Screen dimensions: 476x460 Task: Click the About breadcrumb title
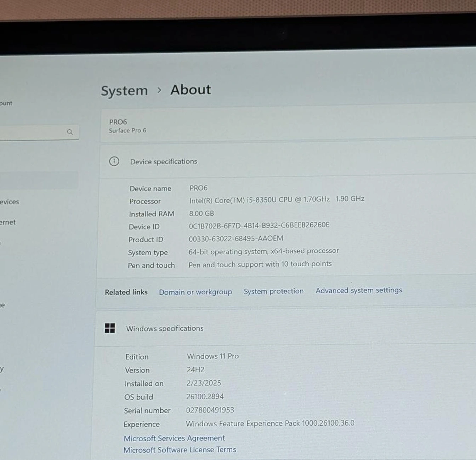click(191, 90)
